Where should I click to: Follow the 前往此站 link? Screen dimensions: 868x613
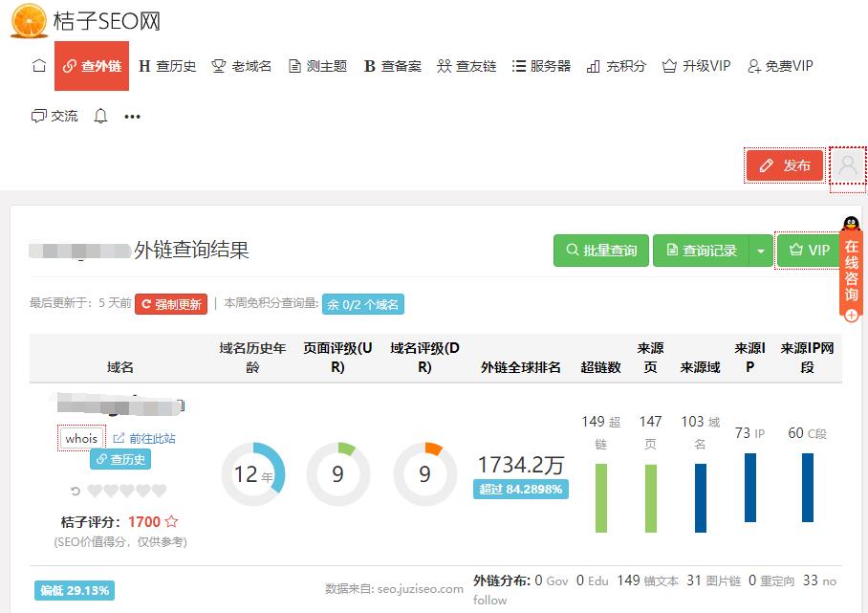pos(144,439)
